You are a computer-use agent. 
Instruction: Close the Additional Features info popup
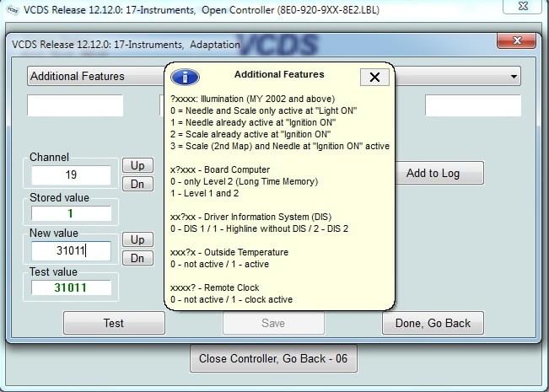pyautogui.click(x=374, y=77)
